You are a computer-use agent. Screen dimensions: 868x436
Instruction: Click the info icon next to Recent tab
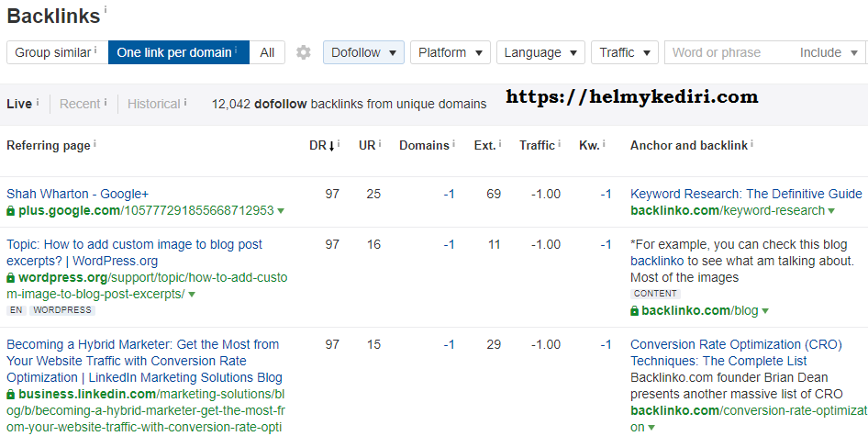[x=106, y=102]
